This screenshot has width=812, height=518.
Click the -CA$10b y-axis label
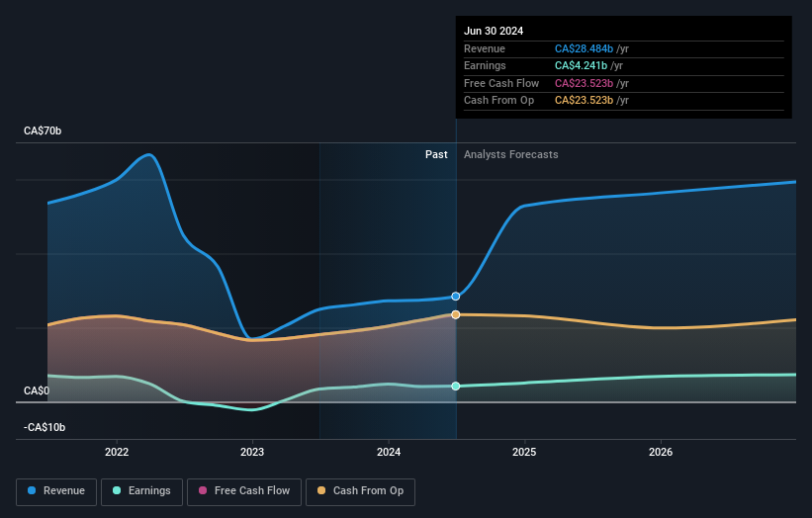tap(45, 427)
